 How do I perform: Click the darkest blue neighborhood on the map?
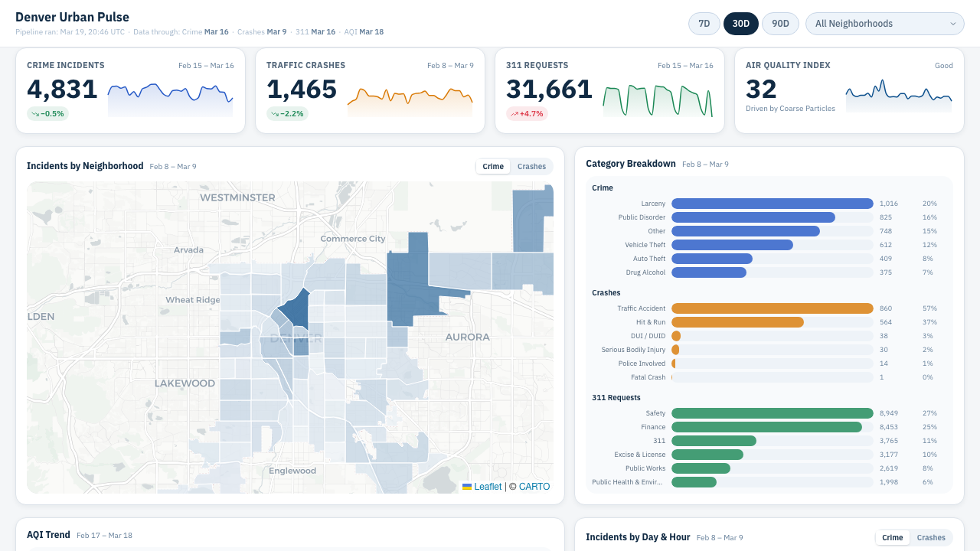296,310
